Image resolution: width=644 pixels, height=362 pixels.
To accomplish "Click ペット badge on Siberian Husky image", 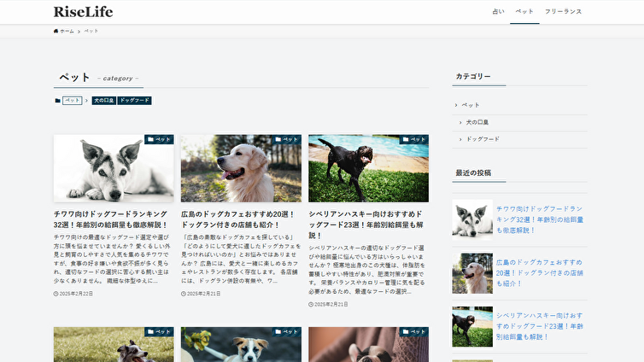I will pos(413,139).
